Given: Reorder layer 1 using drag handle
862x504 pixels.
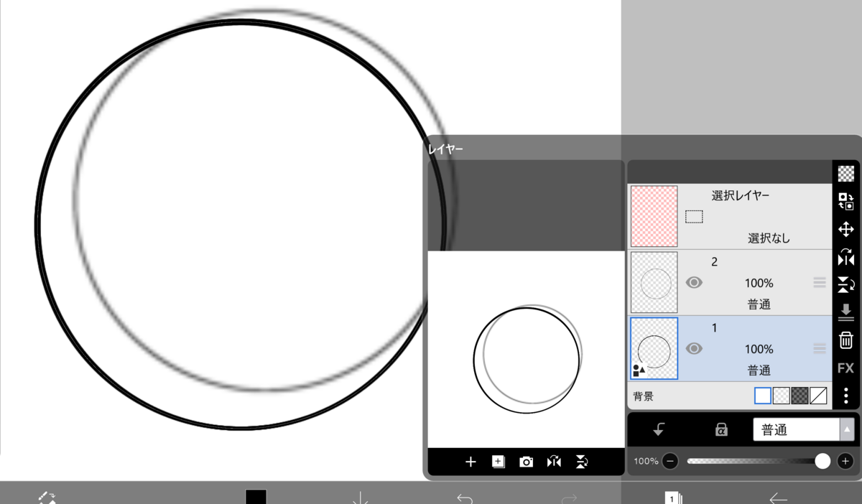Looking at the screenshot, I should point(820,349).
